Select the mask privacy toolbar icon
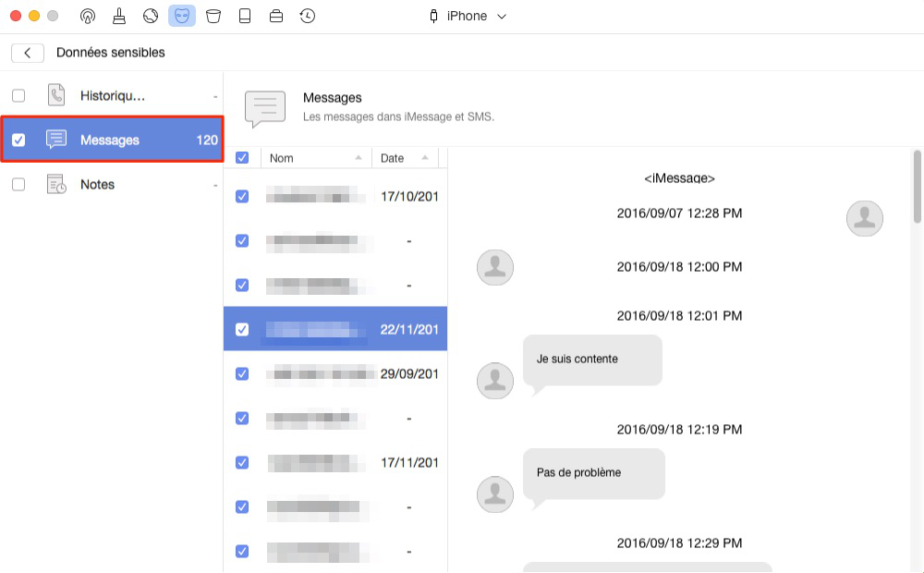The width and height of the screenshot is (924, 573). pos(181,16)
